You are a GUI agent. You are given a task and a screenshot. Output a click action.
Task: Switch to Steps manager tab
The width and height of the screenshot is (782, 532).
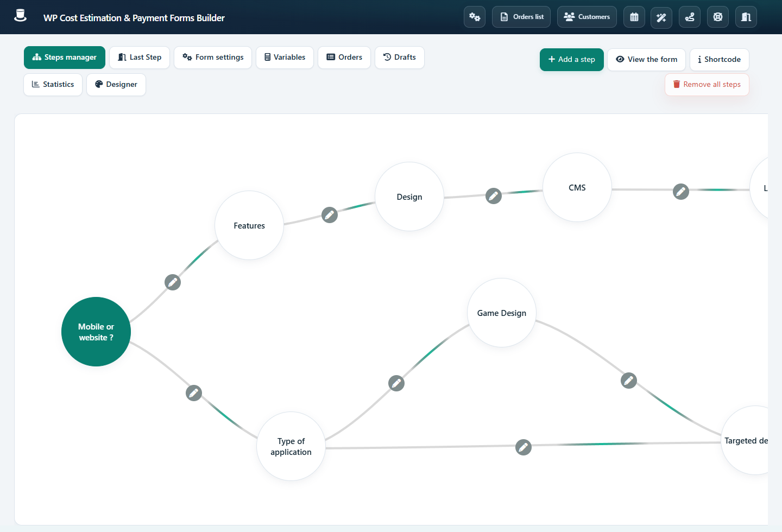point(65,58)
